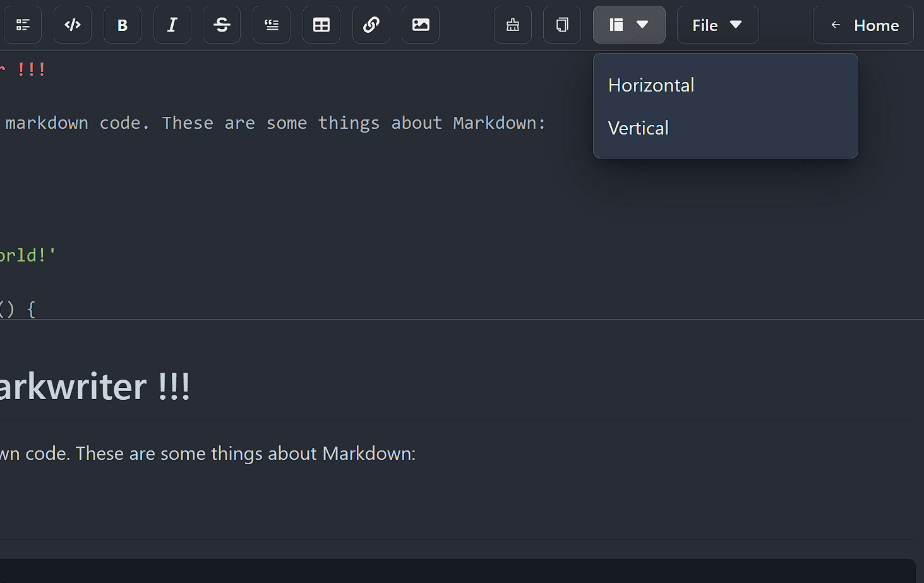Insert a task list with the list icon
The height and width of the screenshot is (583, 924).
click(x=23, y=25)
